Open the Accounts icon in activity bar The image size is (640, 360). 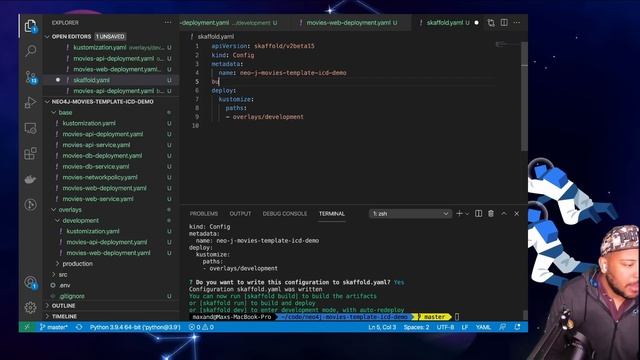click(x=31, y=282)
